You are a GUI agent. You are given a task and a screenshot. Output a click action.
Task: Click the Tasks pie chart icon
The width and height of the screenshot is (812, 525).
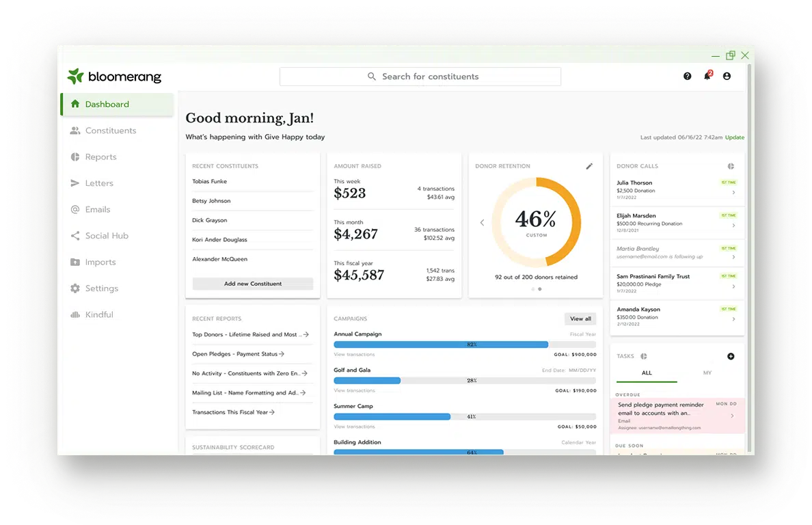click(x=644, y=356)
